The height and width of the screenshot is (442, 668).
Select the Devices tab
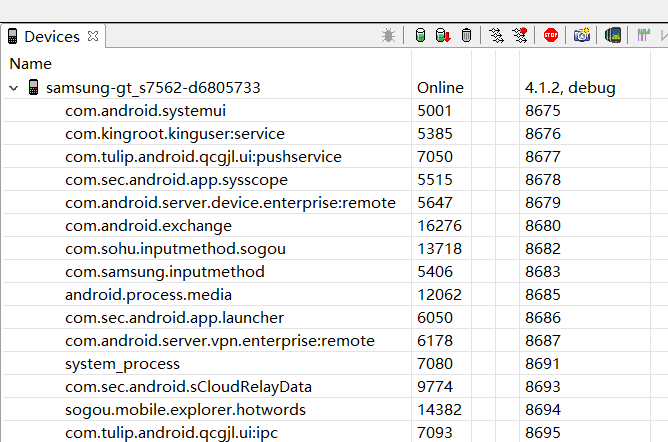click(x=52, y=37)
